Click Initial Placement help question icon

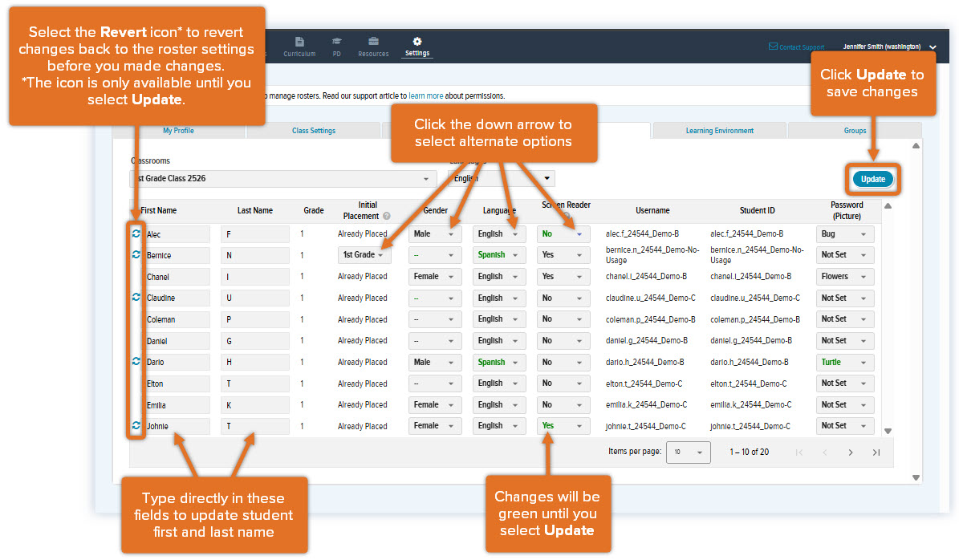[x=387, y=216]
